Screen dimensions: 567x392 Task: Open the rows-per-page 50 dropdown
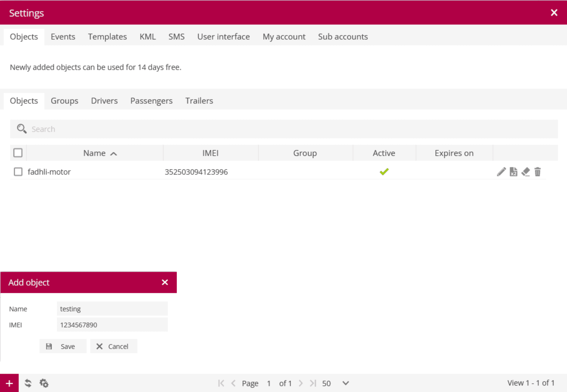click(335, 383)
